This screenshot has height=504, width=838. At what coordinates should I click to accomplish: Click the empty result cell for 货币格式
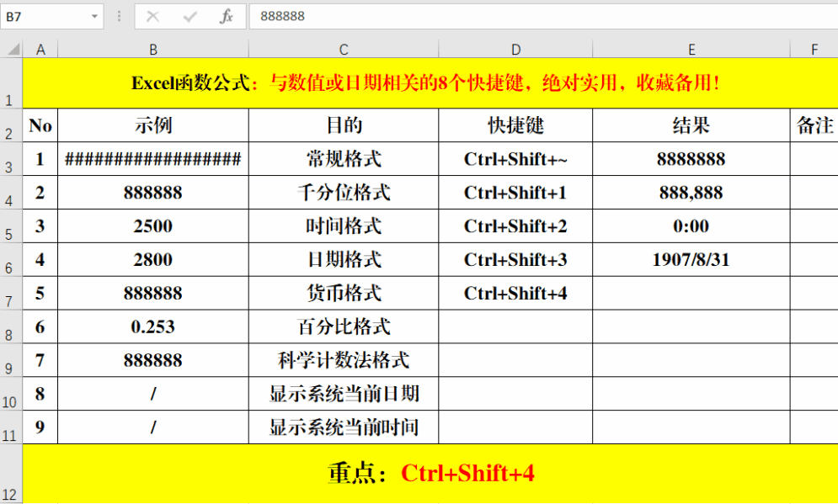tap(691, 293)
